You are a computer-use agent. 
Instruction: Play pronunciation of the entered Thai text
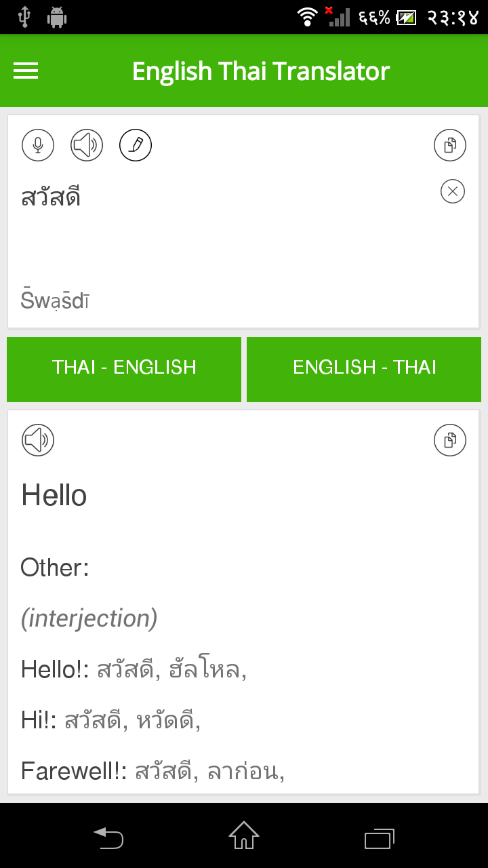click(x=86, y=144)
